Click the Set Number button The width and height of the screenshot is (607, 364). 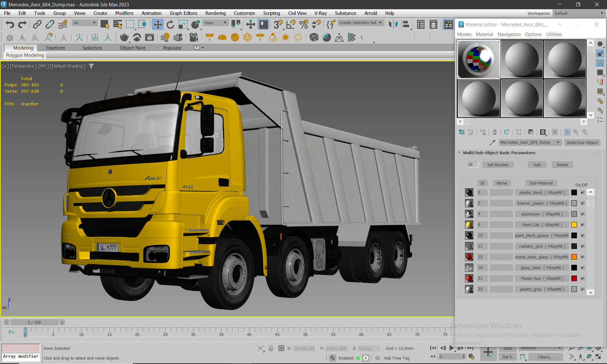pyautogui.click(x=498, y=165)
